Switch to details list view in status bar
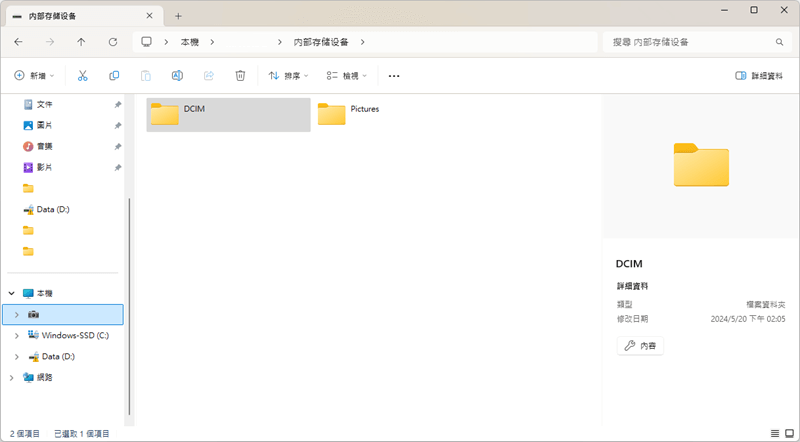This screenshot has height=442, width=800. coord(775,434)
